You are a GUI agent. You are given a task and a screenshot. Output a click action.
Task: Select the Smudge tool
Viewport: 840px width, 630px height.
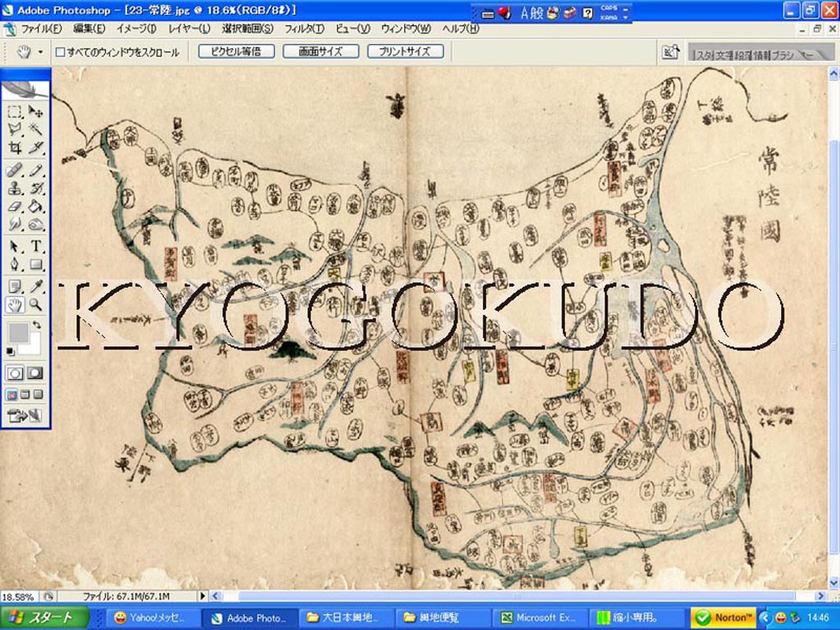(15, 224)
